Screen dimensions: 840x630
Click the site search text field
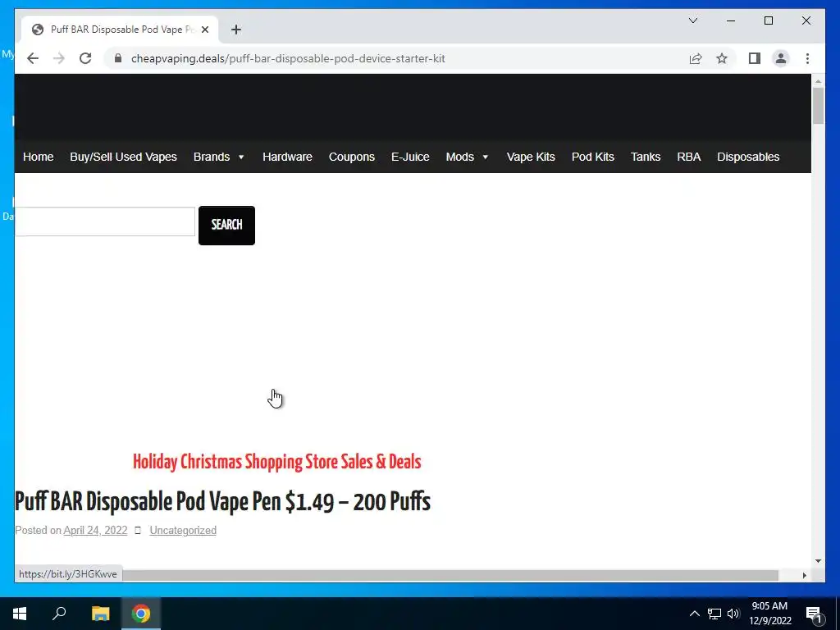pos(105,221)
